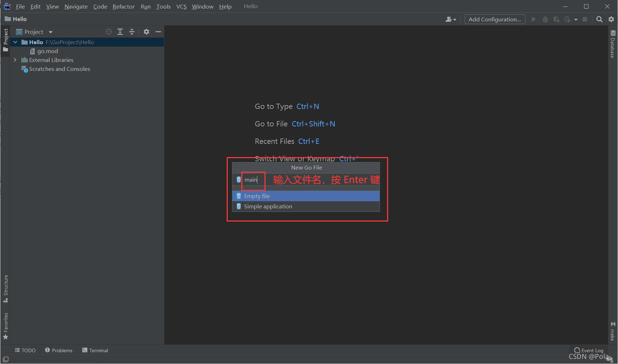The image size is (618, 364).
Task: Open the make side tab
Action: coord(613,332)
